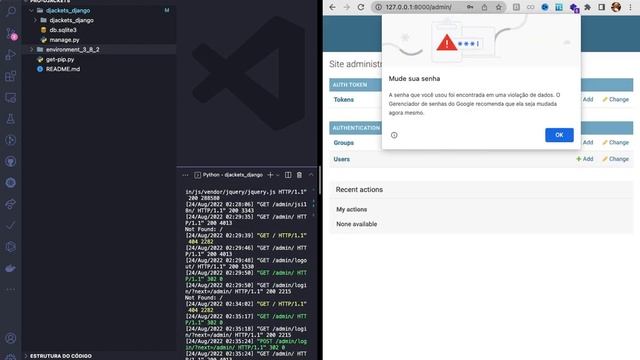Reload the admin page
The width and height of the screenshot is (640, 360).
point(361,7)
